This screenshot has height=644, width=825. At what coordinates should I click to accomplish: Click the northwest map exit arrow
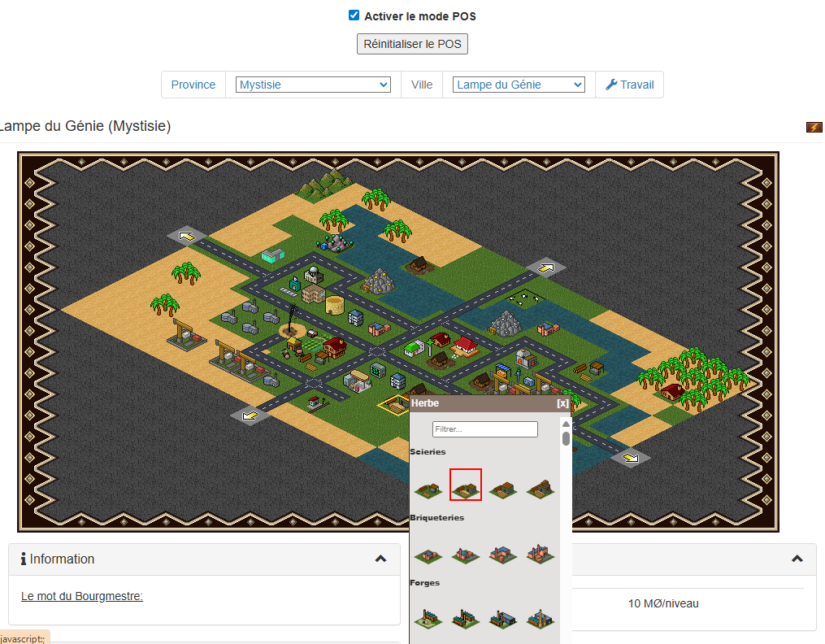[187, 237]
